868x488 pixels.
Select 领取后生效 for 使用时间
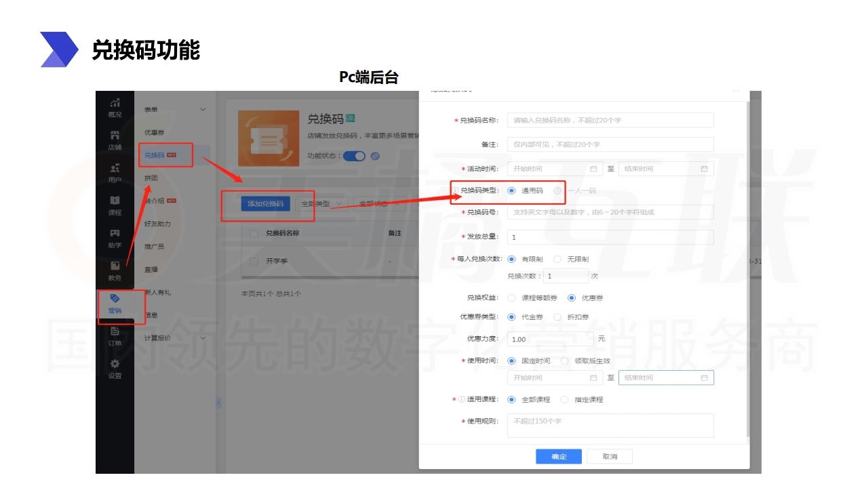pyautogui.click(x=564, y=361)
